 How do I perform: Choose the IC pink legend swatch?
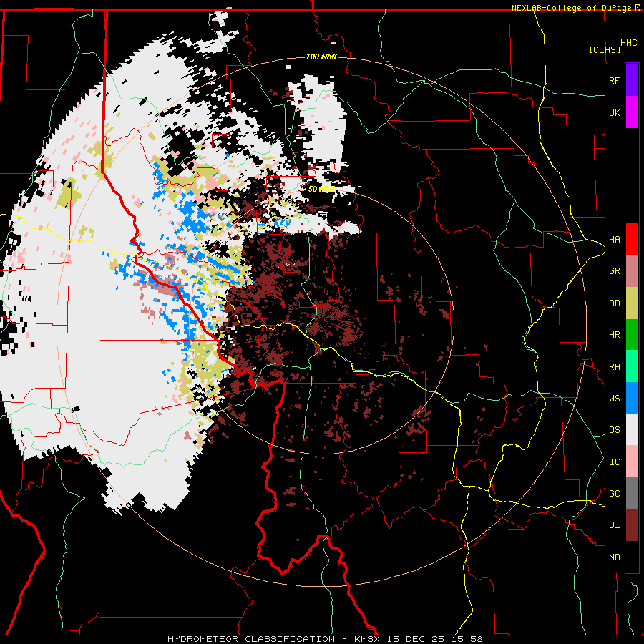point(632,462)
